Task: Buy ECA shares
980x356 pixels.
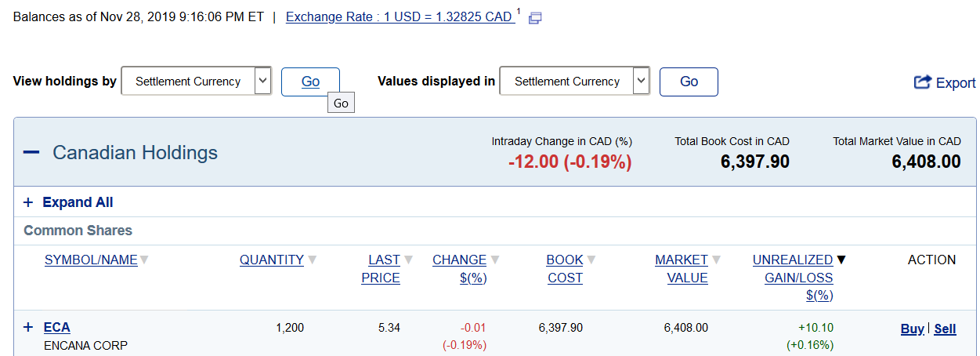Action: (912, 329)
